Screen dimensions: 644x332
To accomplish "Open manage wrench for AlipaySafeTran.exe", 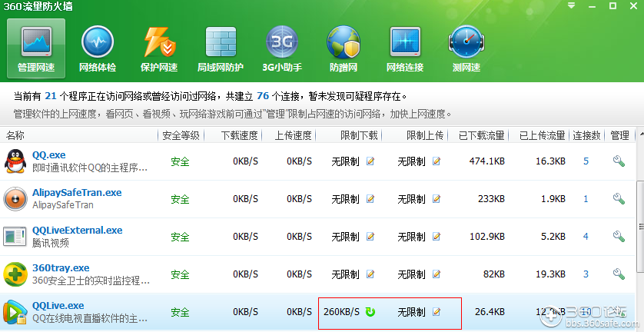I will [x=619, y=199].
